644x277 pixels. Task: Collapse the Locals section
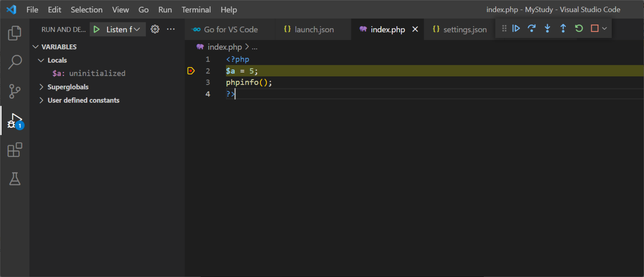[41, 60]
